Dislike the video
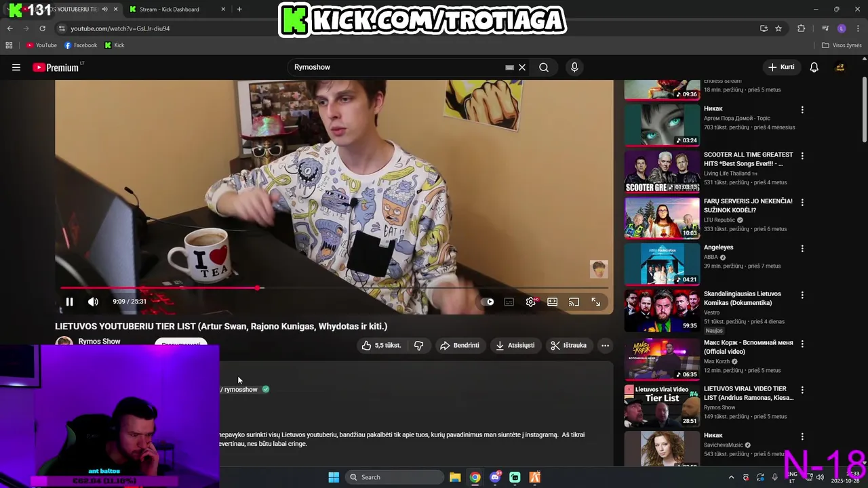Screen dimensions: 868x488 coord(419,345)
